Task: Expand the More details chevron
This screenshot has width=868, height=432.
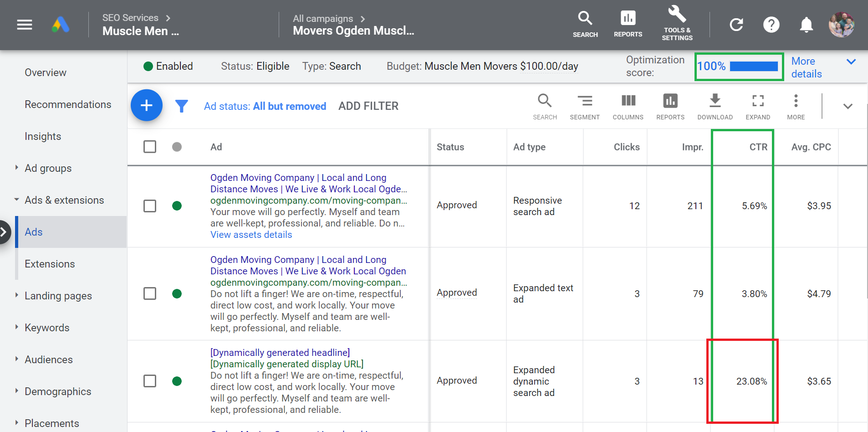Action: [851, 62]
